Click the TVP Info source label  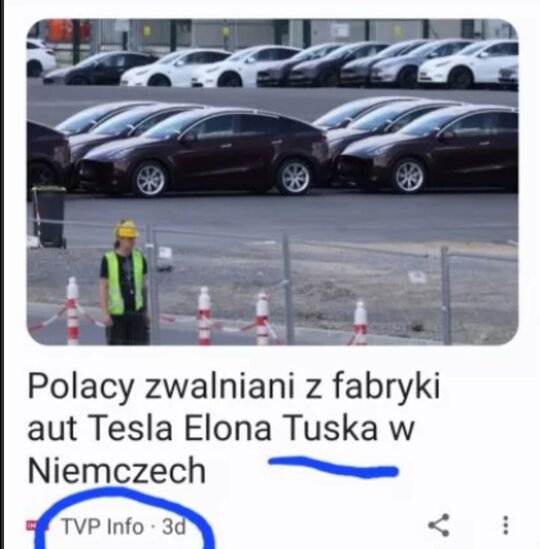click(x=103, y=526)
